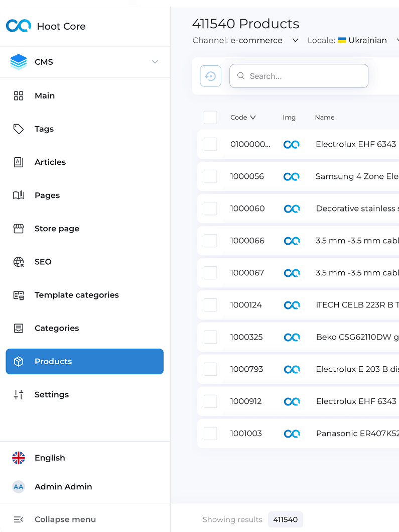Image resolution: width=399 pixels, height=532 pixels.
Task: Open the Articles menu item
Action: (x=85, y=162)
